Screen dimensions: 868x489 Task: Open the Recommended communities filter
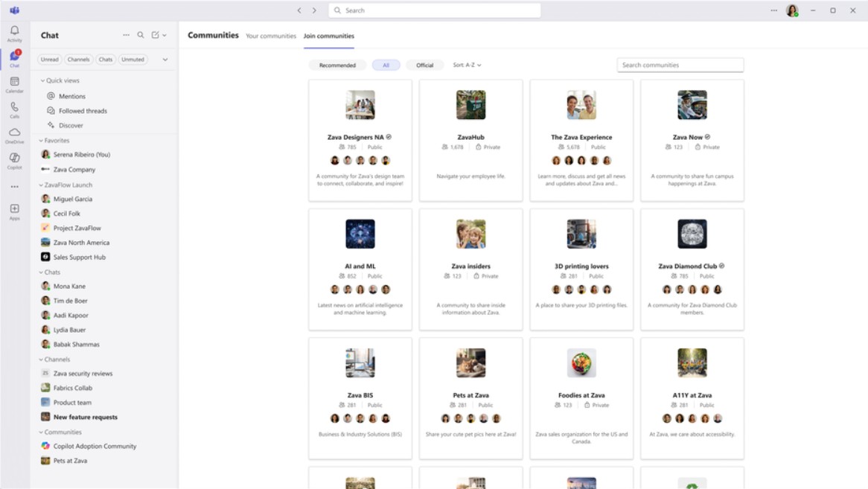click(337, 65)
